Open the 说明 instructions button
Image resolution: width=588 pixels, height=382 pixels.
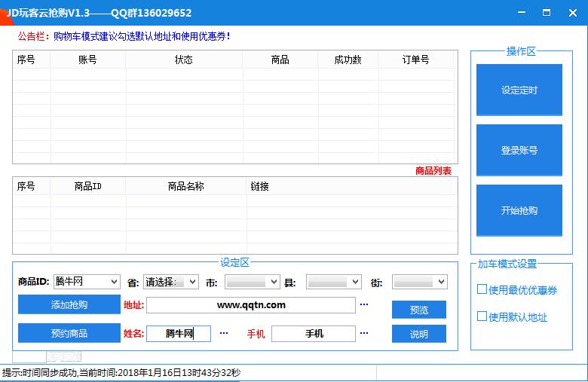418,334
